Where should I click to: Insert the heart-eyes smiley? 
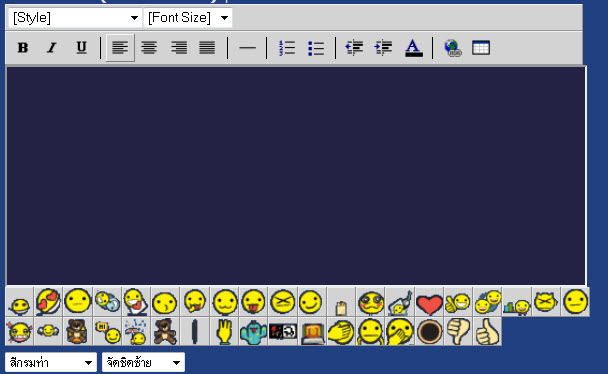pos(48,302)
